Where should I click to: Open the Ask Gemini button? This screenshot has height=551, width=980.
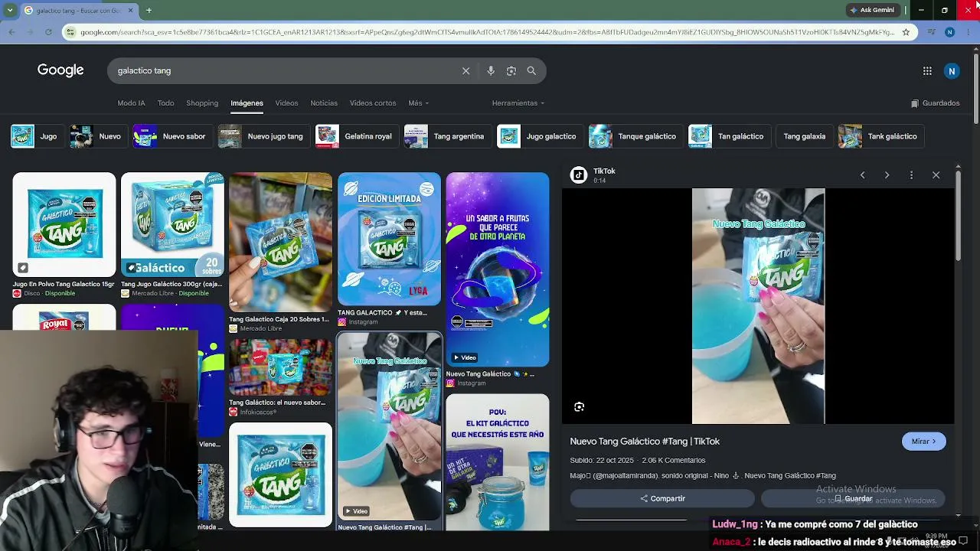click(x=871, y=10)
